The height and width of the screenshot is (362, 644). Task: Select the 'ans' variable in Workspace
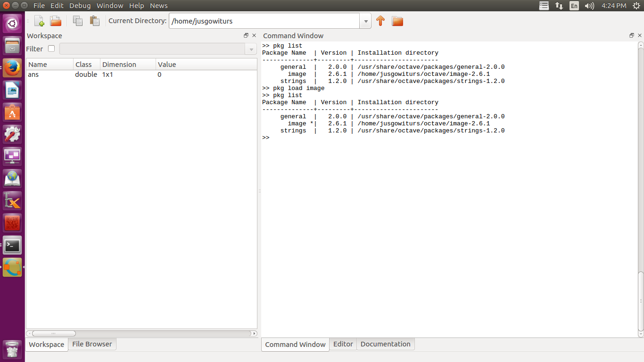(x=33, y=74)
